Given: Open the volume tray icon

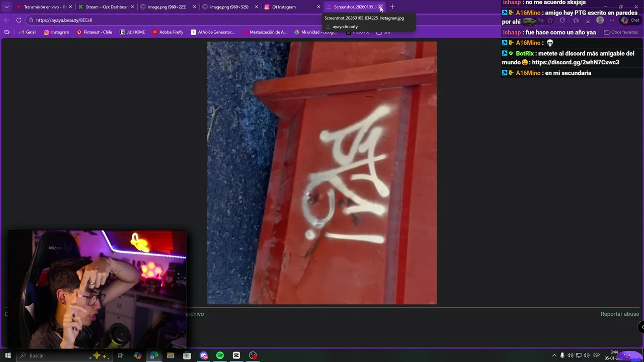Looking at the screenshot, I should click(x=587, y=355).
